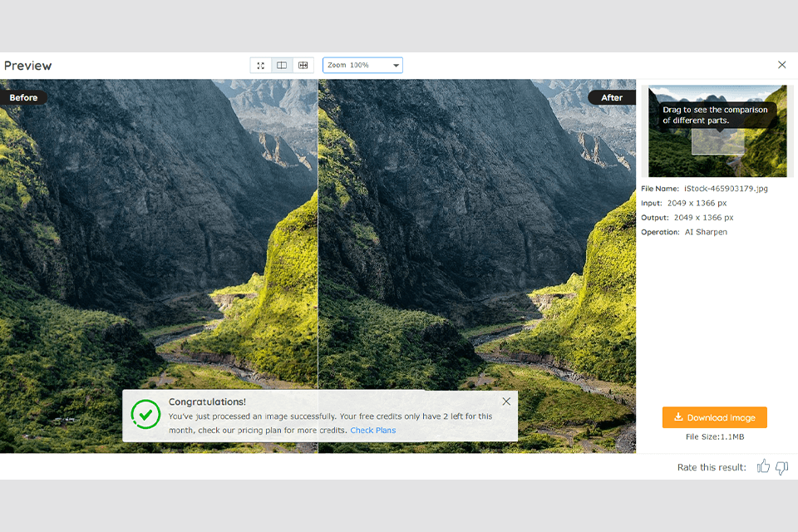Dismiss the Congratulations notification
Viewport: 798px width, 532px height.
coord(506,401)
